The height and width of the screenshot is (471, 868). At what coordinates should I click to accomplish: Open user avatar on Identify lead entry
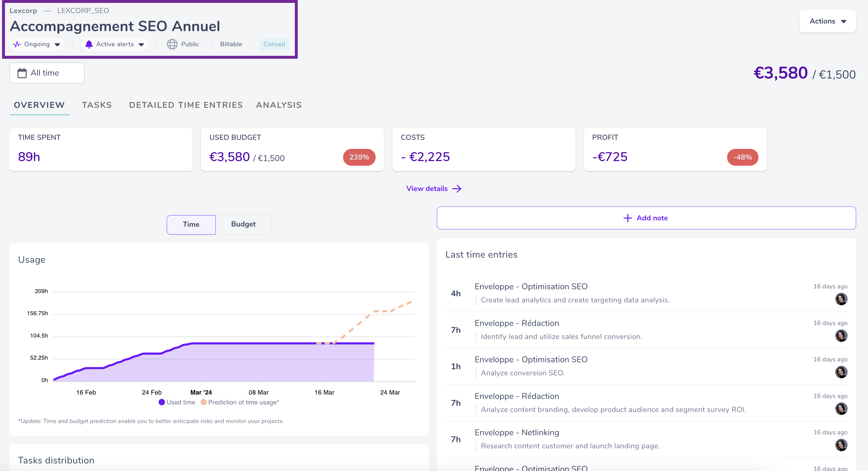pos(841,336)
